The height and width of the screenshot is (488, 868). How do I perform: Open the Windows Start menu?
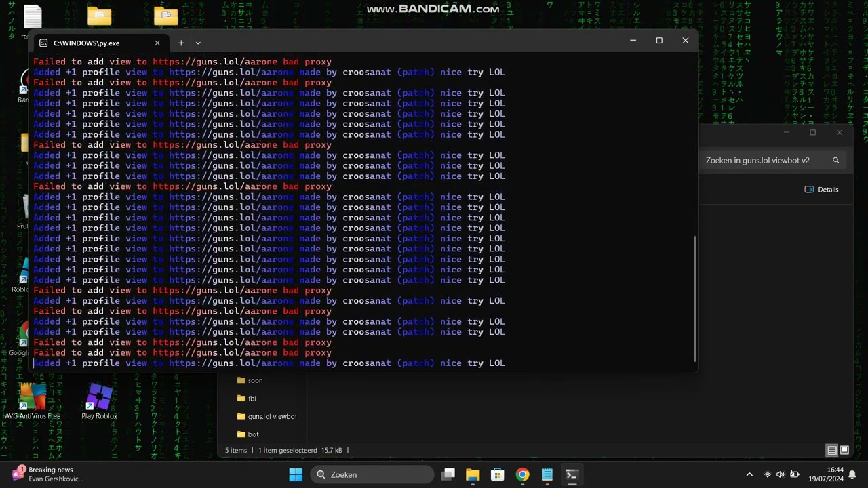coord(296,474)
